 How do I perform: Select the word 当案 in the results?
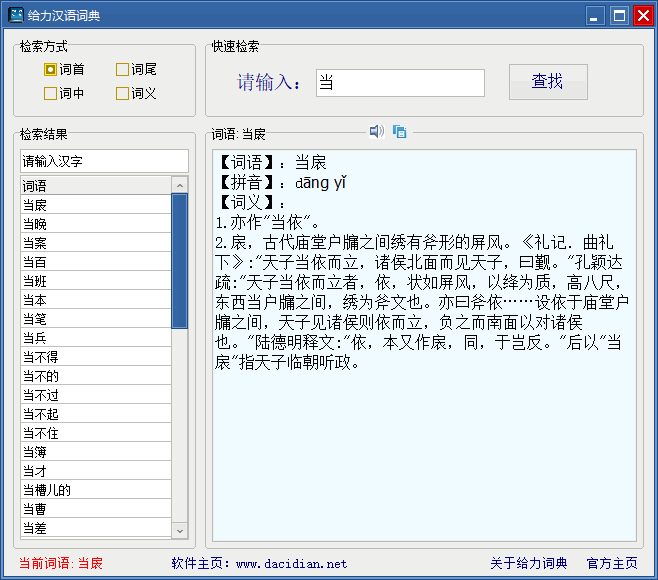point(96,243)
